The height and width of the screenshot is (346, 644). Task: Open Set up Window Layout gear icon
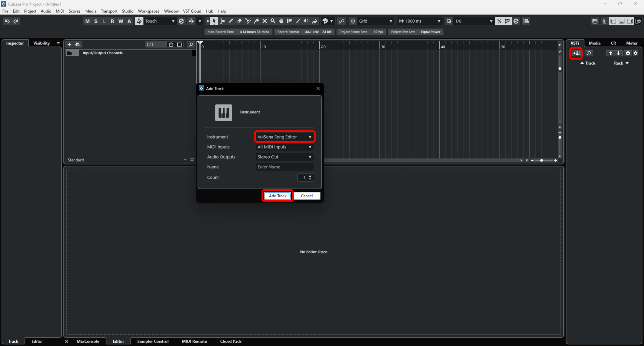[639, 21]
